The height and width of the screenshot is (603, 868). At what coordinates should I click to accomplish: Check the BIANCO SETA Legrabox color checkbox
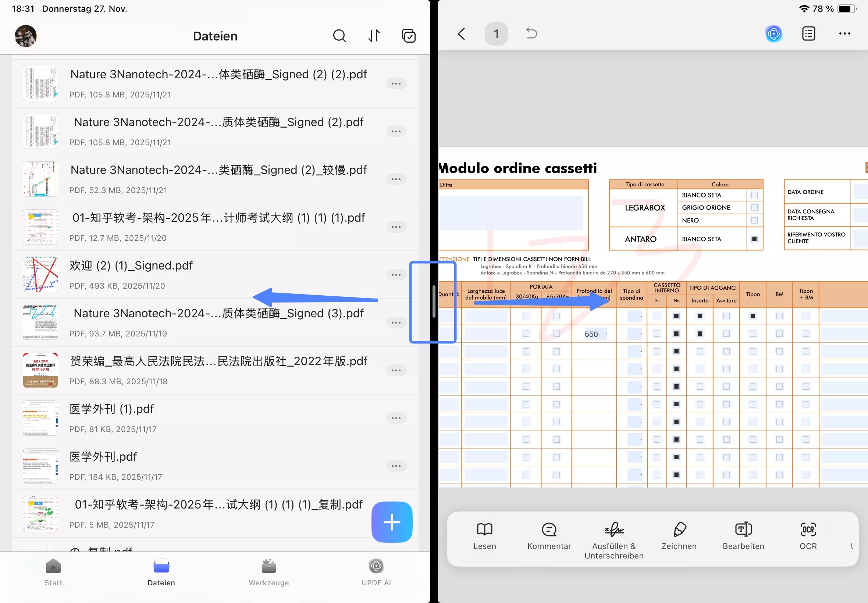point(754,195)
